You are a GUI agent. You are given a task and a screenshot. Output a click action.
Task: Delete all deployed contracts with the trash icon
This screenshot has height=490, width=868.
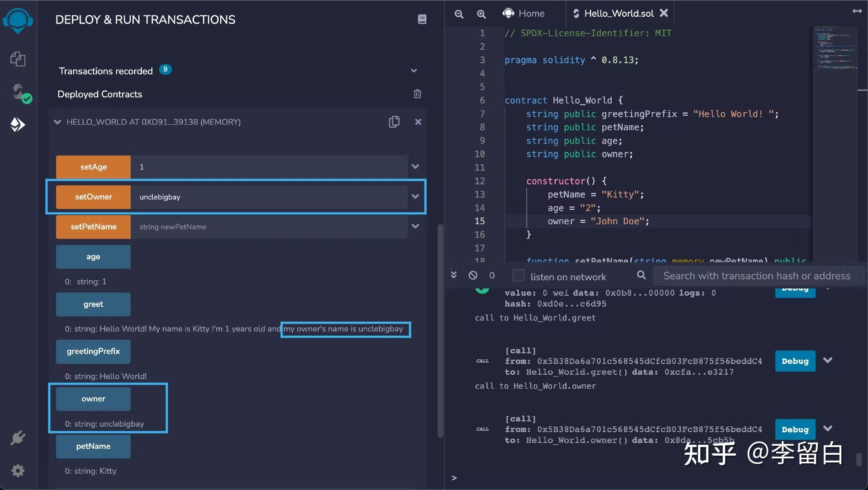(x=417, y=94)
